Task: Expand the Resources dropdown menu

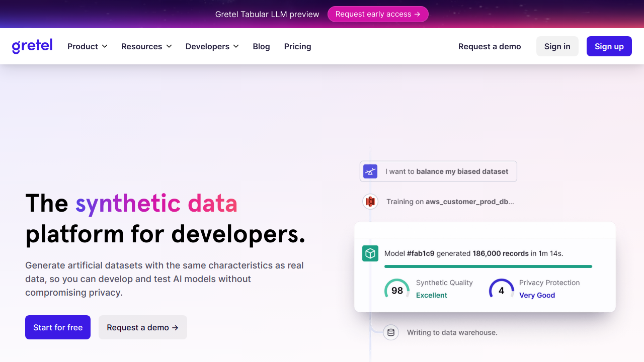Action: [x=146, y=46]
